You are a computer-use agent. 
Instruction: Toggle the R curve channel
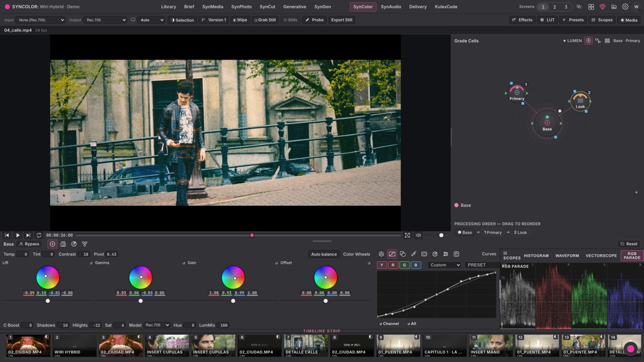click(393, 265)
